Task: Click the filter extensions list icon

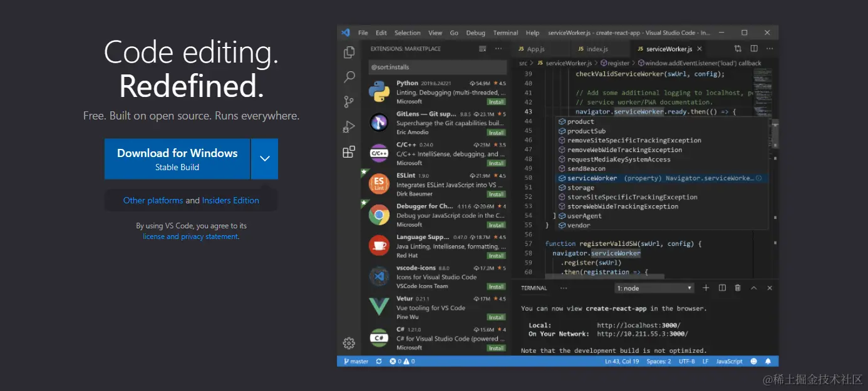Action: (482, 49)
